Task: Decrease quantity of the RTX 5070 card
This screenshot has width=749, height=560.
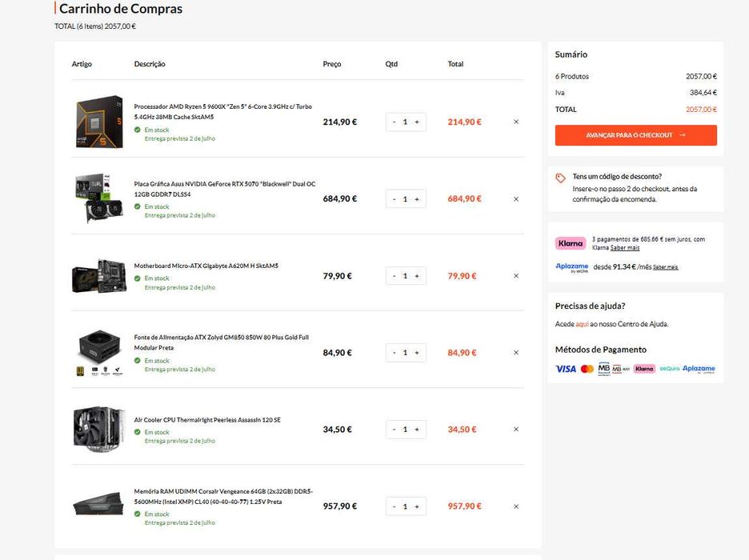Action: point(394,199)
